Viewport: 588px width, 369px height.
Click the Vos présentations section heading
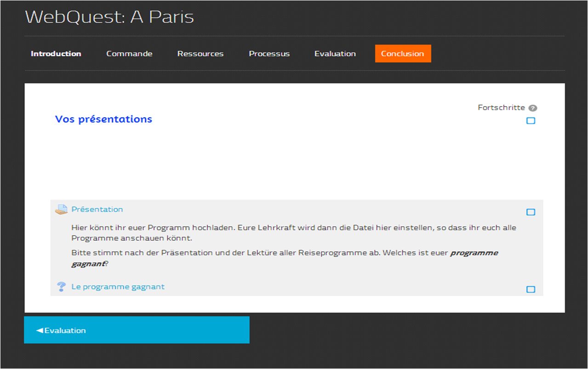click(x=103, y=119)
